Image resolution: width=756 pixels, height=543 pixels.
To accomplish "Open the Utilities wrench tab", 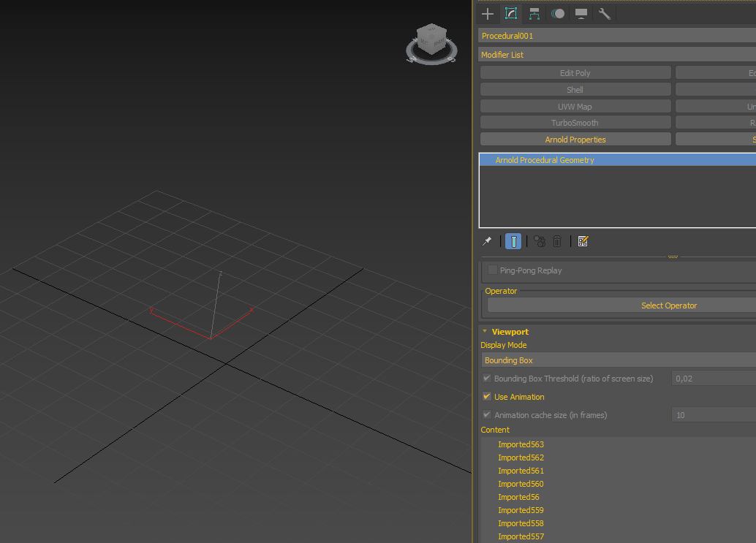I will (604, 13).
